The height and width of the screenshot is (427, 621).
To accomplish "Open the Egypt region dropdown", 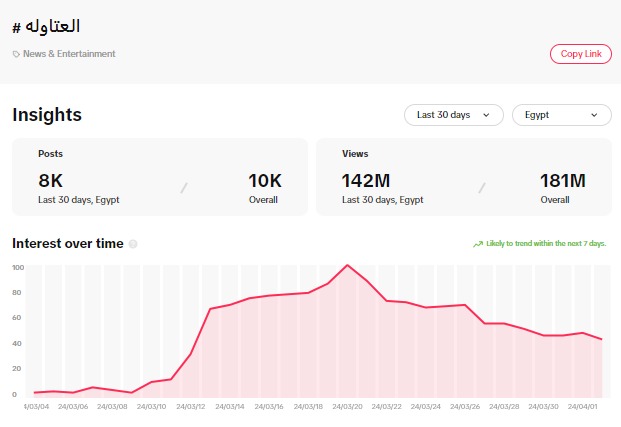I will click(x=561, y=115).
